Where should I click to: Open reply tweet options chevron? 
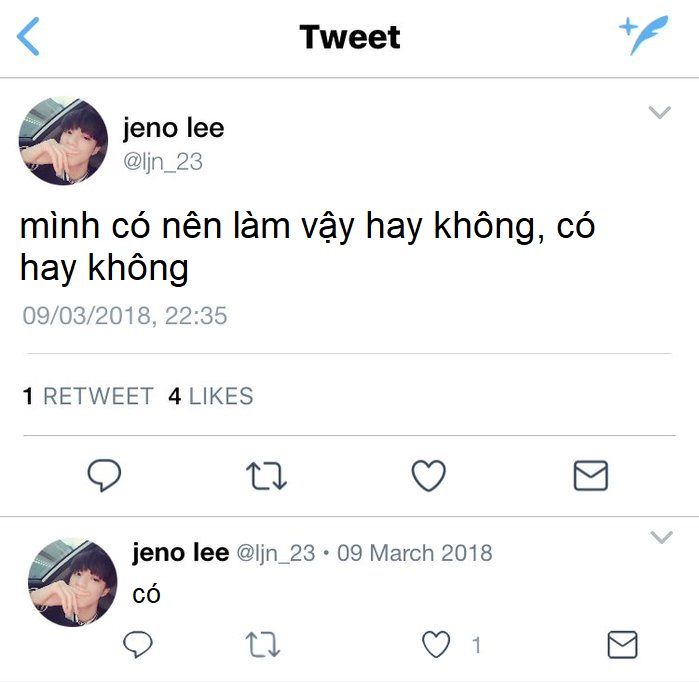click(662, 537)
